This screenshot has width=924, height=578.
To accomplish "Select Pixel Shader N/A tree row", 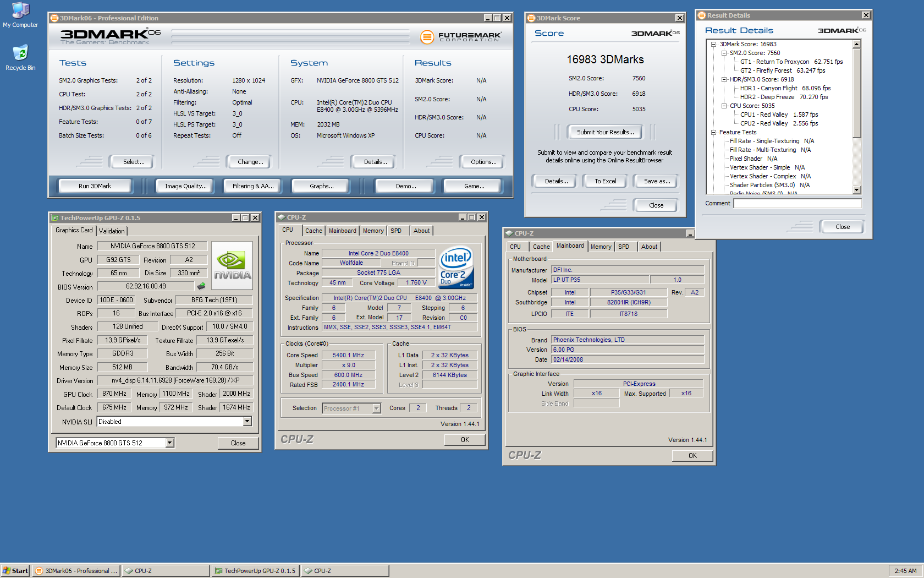I will (x=753, y=159).
